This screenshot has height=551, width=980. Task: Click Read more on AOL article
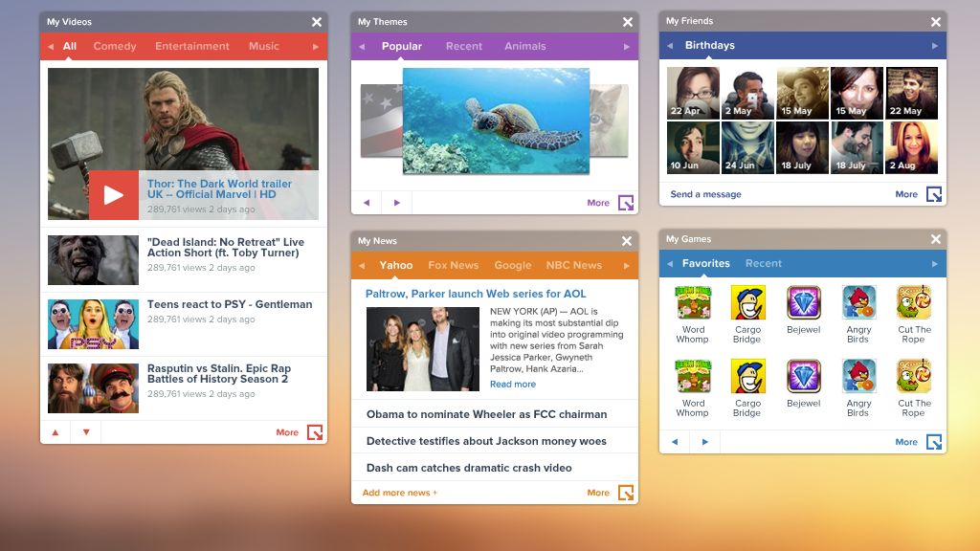(513, 385)
